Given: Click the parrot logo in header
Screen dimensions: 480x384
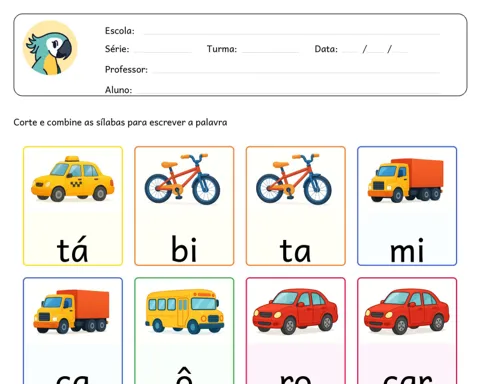Looking at the screenshot, I should [x=50, y=48].
